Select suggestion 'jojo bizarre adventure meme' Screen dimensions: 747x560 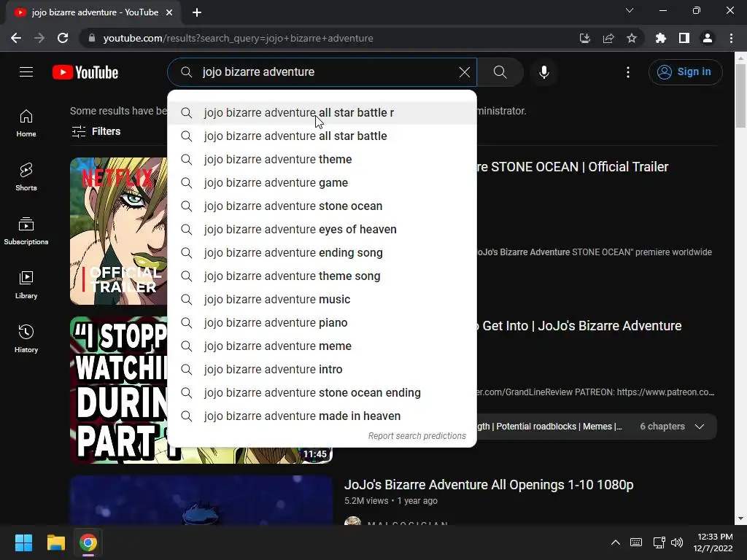point(322,346)
